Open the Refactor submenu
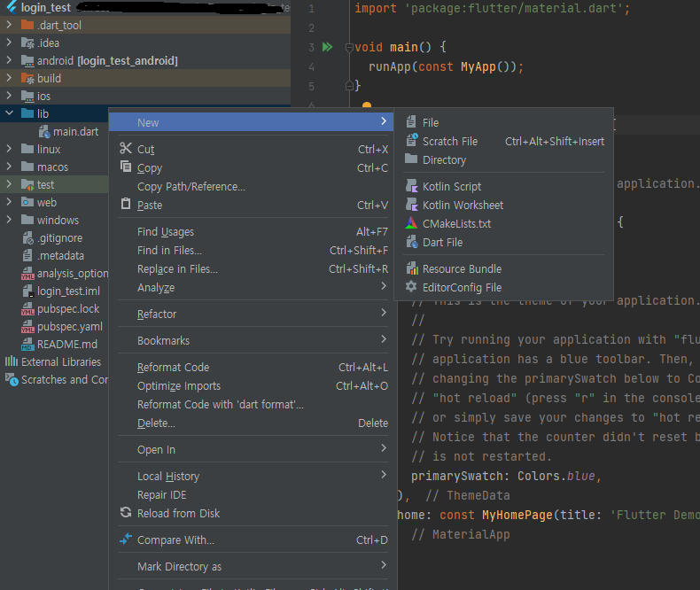This screenshot has width=700, height=590. 253,314
